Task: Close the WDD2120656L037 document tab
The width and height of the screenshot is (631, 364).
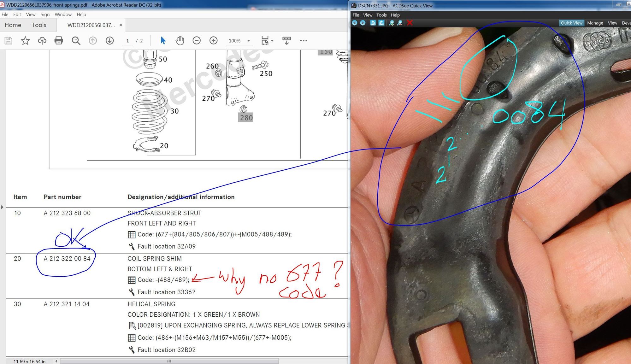Action: tap(121, 25)
